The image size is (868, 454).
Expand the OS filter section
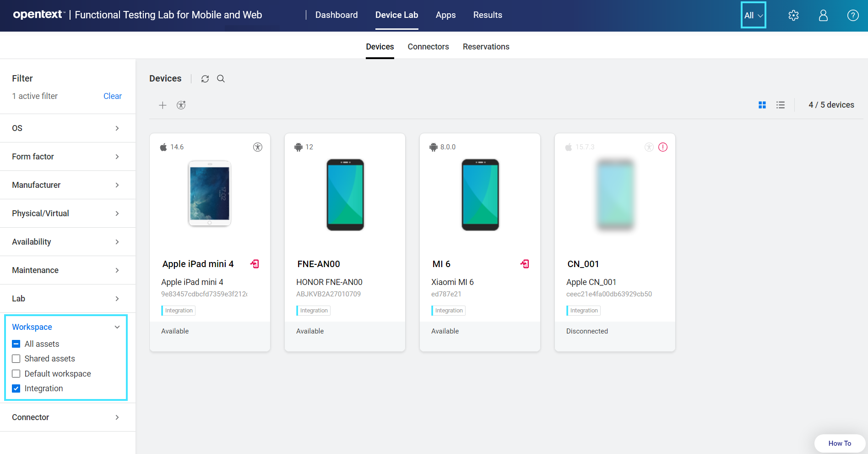[x=67, y=128]
